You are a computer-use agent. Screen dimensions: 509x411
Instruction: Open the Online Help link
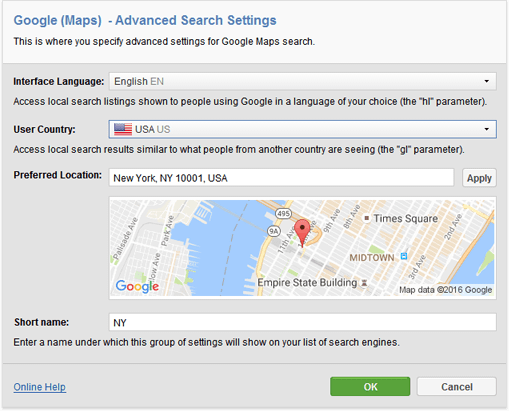(x=40, y=387)
